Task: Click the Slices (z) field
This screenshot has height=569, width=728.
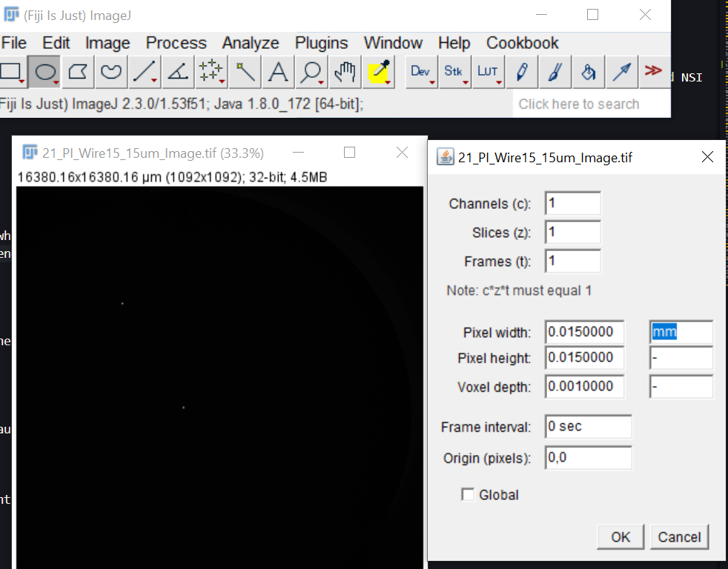Action: 573,232
